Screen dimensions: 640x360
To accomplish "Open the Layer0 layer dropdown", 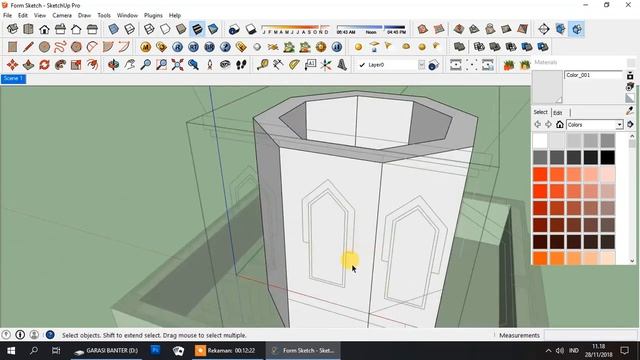I will point(422,65).
